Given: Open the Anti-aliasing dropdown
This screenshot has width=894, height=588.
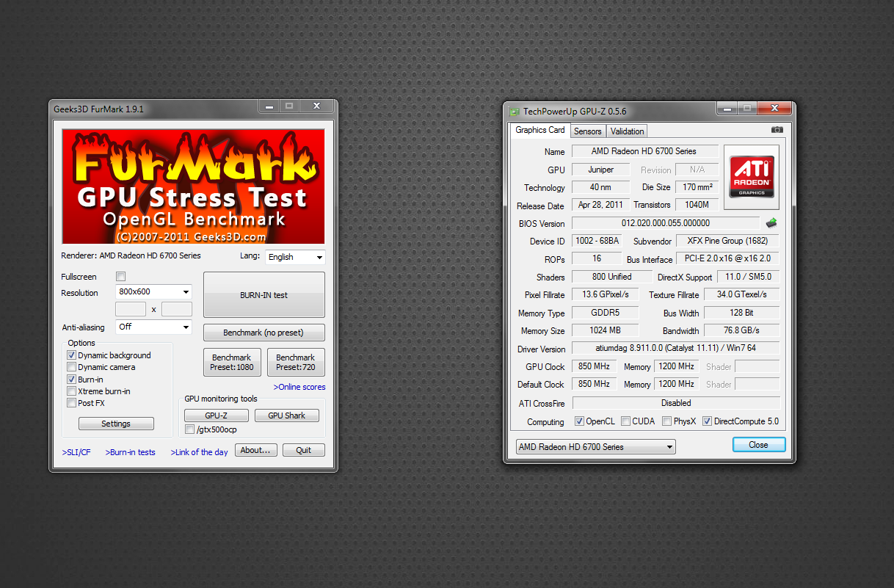Looking at the screenshot, I should click(x=153, y=327).
